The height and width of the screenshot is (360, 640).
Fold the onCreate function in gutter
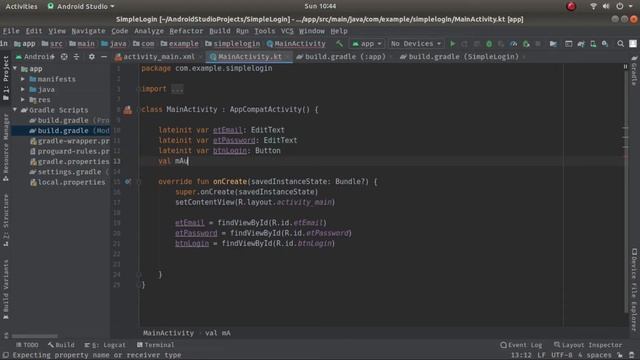click(139, 181)
